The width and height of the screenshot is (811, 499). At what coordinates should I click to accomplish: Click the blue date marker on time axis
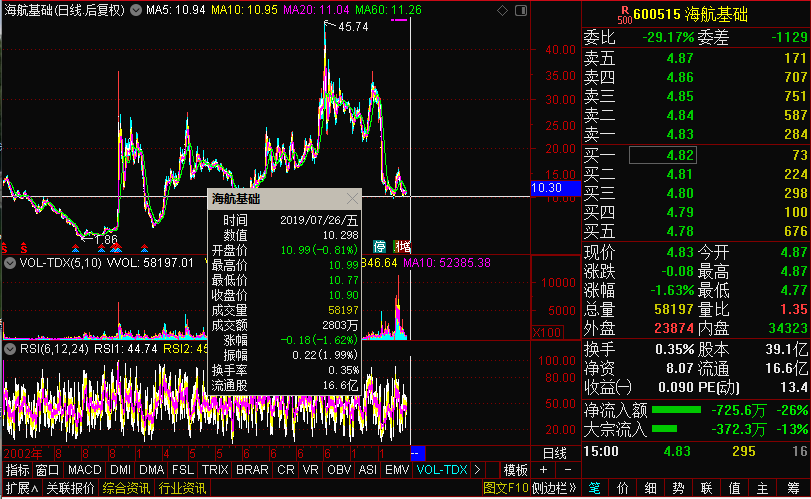point(417,453)
